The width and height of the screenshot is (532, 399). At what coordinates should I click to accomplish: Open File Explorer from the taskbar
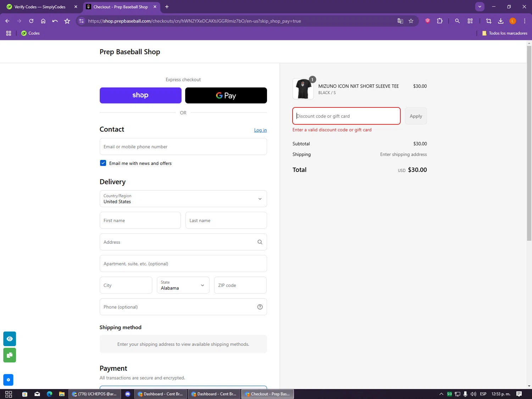(62, 394)
